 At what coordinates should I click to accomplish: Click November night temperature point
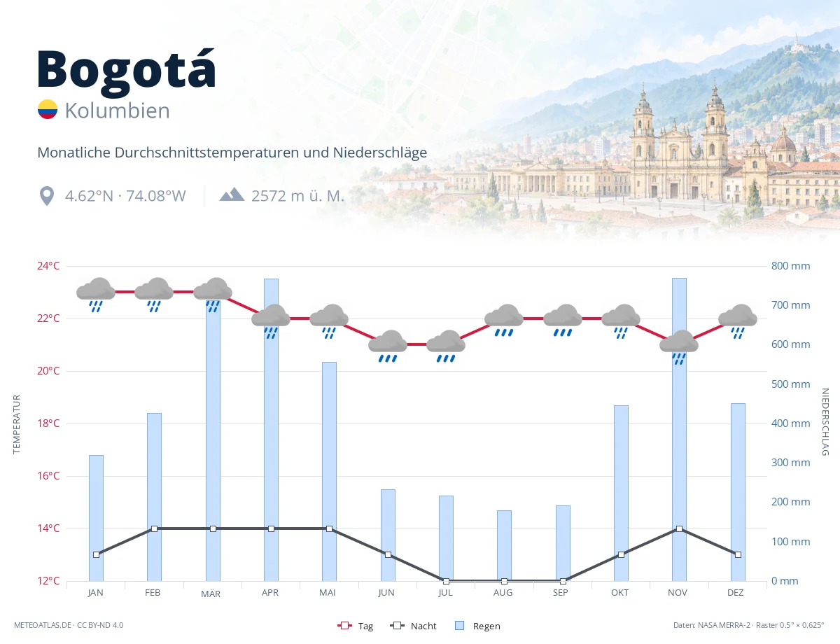coord(679,528)
